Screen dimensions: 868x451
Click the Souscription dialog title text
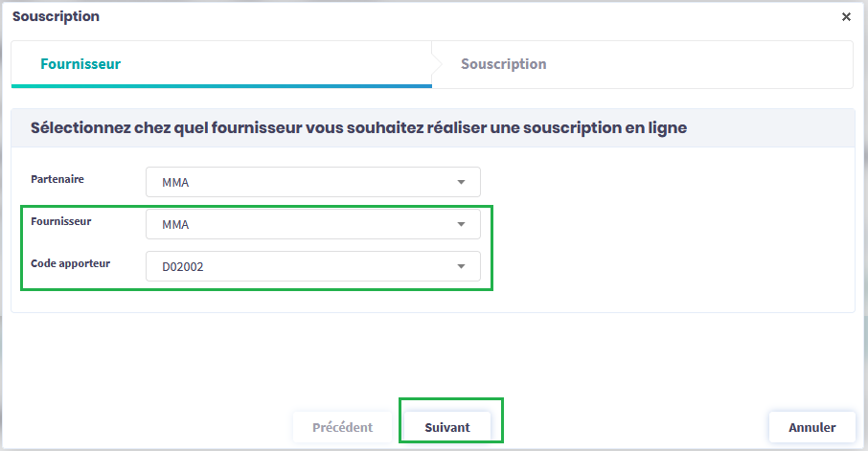click(56, 16)
